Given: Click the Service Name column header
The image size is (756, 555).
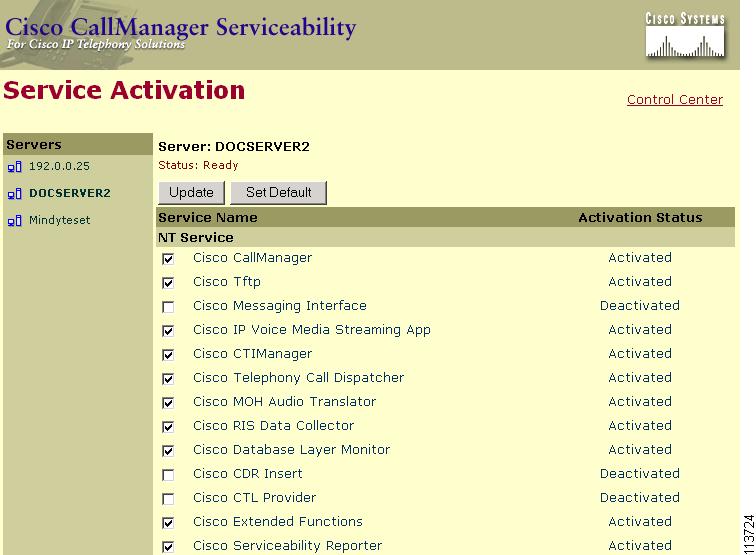Looking at the screenshot, I should coord(208,217).
